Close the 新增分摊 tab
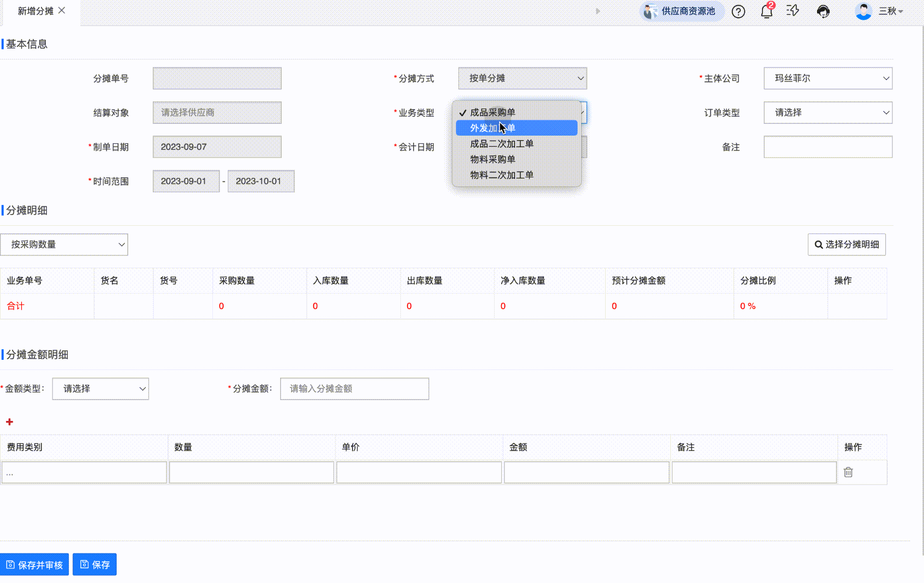Viewport: 924px width, 583px height. point(62,10)
